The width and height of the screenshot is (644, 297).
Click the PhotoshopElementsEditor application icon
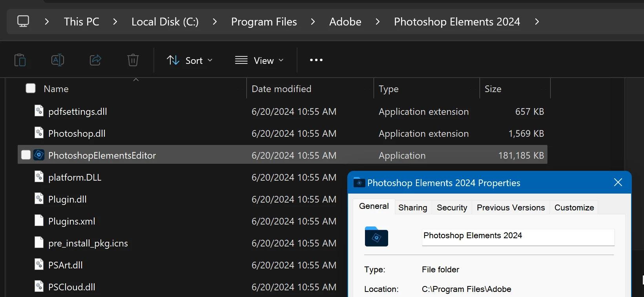39,155
